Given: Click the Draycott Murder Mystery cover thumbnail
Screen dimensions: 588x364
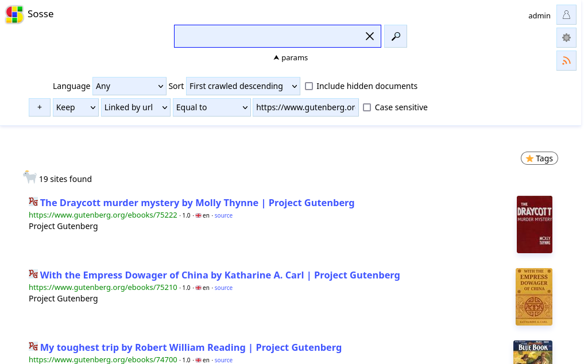Looking at the screenshot, I should (x=535, y=224).
